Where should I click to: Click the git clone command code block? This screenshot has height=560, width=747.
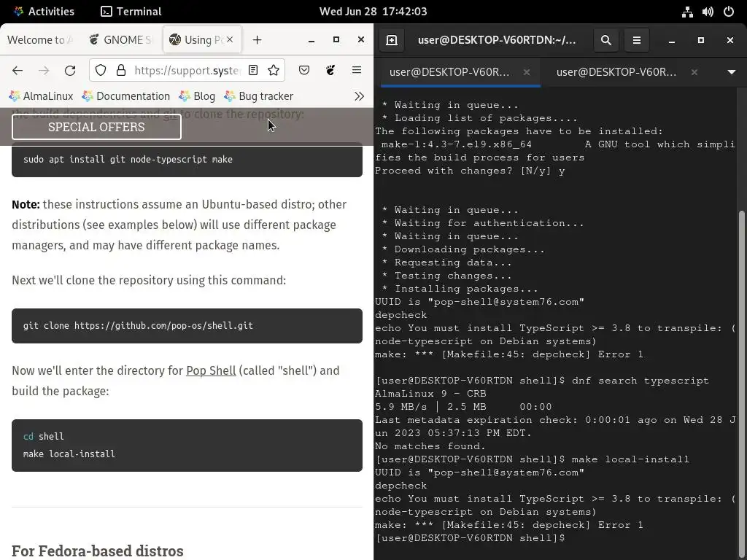187,326
